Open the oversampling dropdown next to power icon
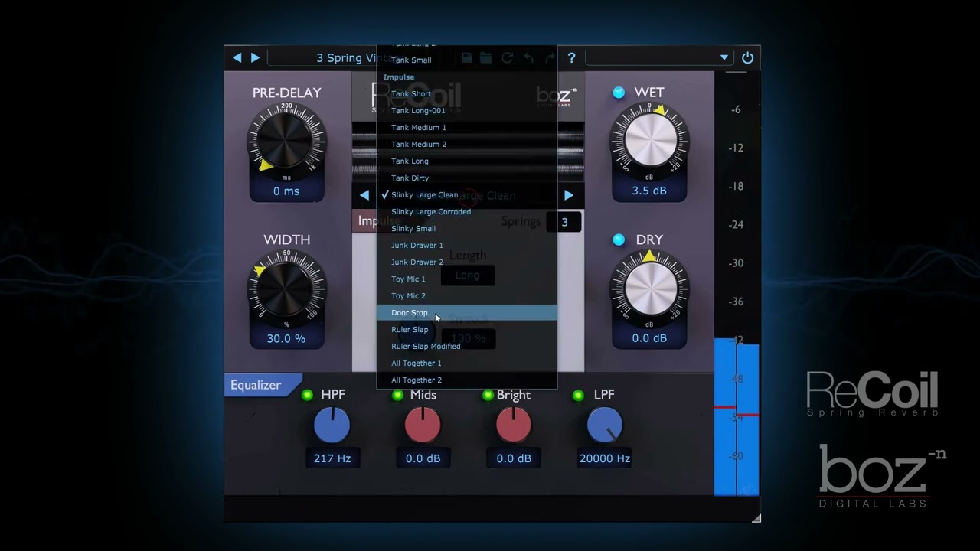The width and height of the screenshot is (980, 551). (x=723, y=57)
